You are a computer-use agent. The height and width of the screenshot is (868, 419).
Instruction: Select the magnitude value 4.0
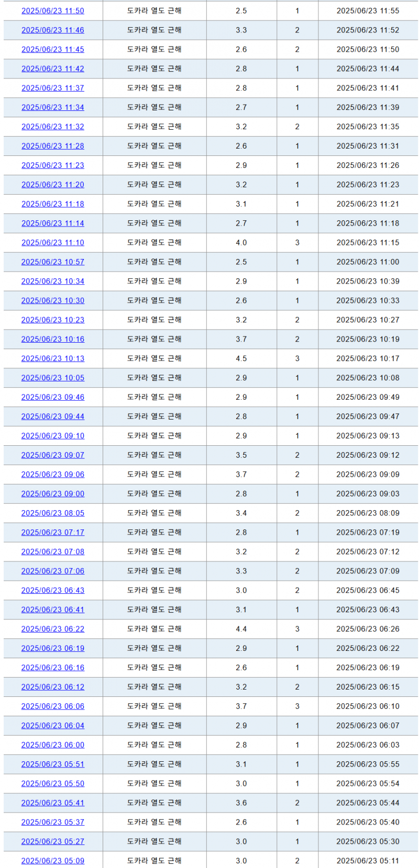coord(241,243)
